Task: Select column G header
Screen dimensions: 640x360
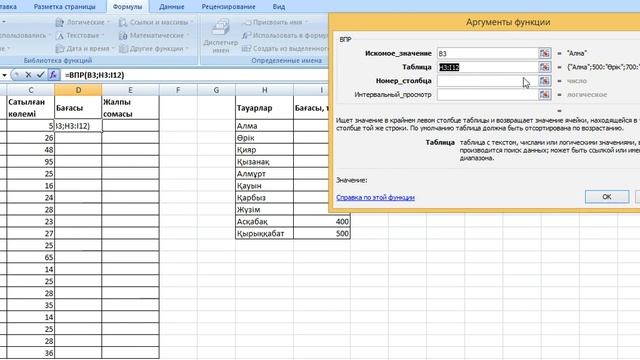Action: [216, 90]
